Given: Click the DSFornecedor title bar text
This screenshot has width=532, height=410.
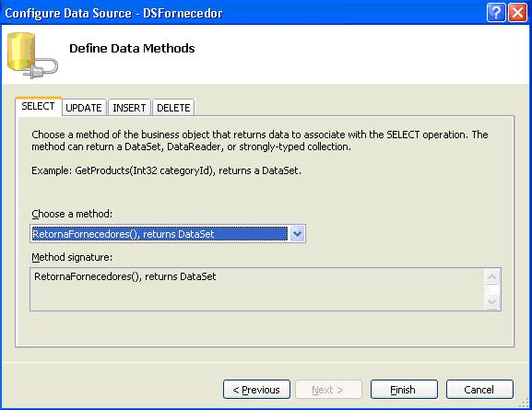Looking at the screenshot, I should click(183, 13).
